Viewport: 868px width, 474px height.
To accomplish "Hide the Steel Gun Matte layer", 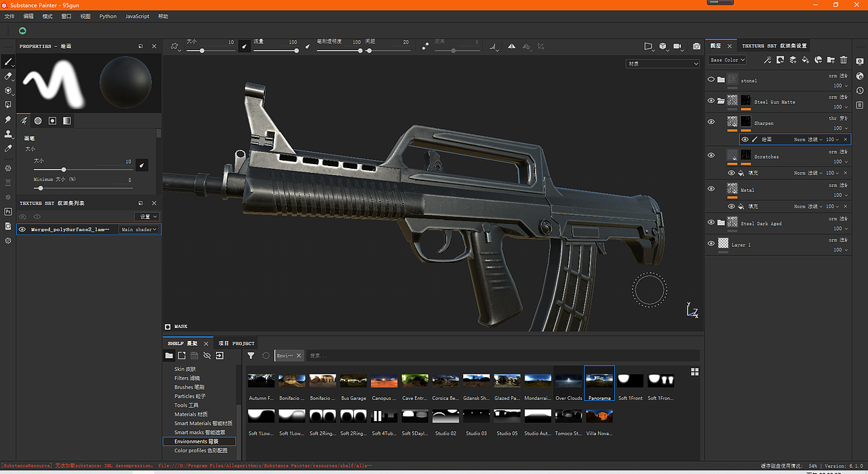I will pos(711,100).
